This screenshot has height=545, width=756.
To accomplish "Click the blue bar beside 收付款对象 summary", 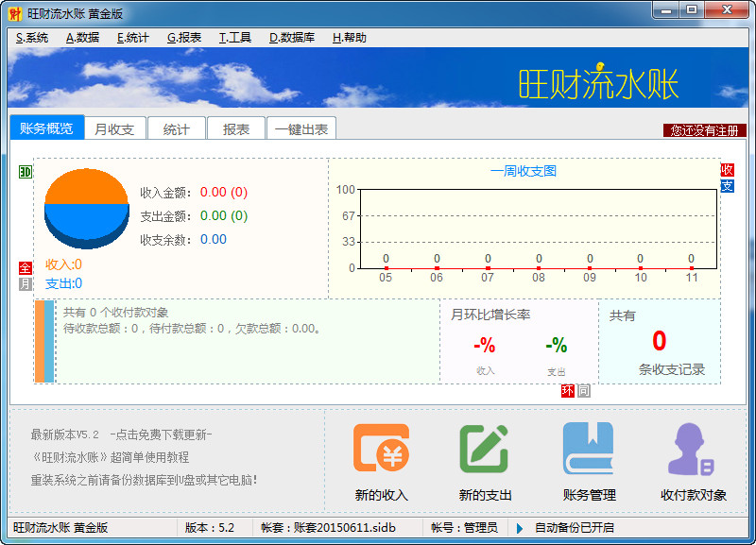I will (x=49, y=341).
